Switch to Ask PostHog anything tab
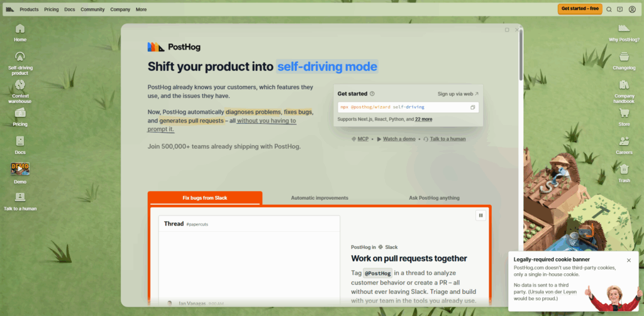Image resolution: width=644 pixels, height=316 pixels. [434, 198]
